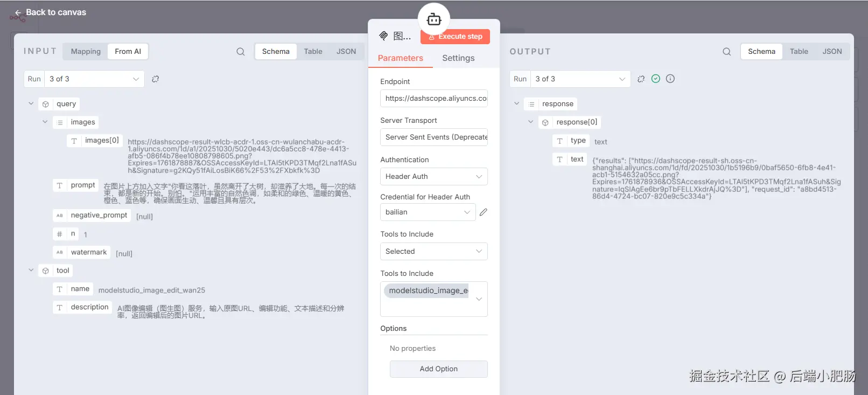This screenshot has width=868, height=395.
Task: Click the list icon beside response
Action: (x=531, y=104)
